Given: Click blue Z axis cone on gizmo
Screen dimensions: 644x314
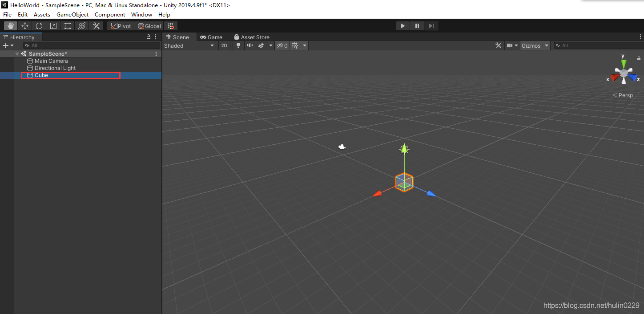Looking at the screenshot, I should coord(632,78).
